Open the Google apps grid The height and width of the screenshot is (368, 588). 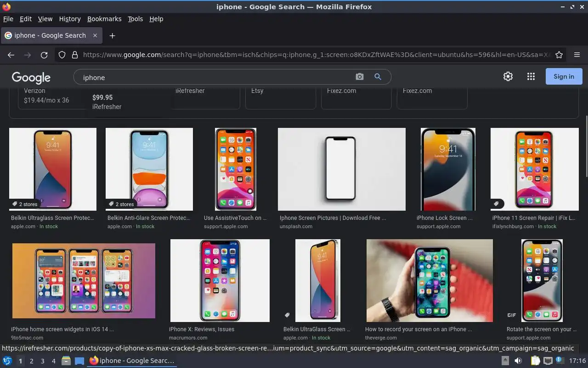531,77
